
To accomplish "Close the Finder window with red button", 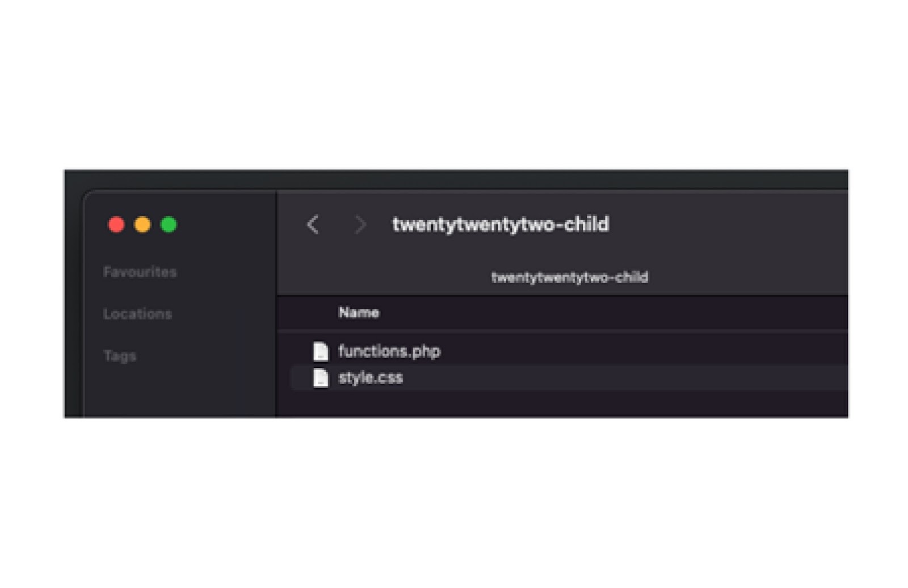I will [x=116, y=225].
